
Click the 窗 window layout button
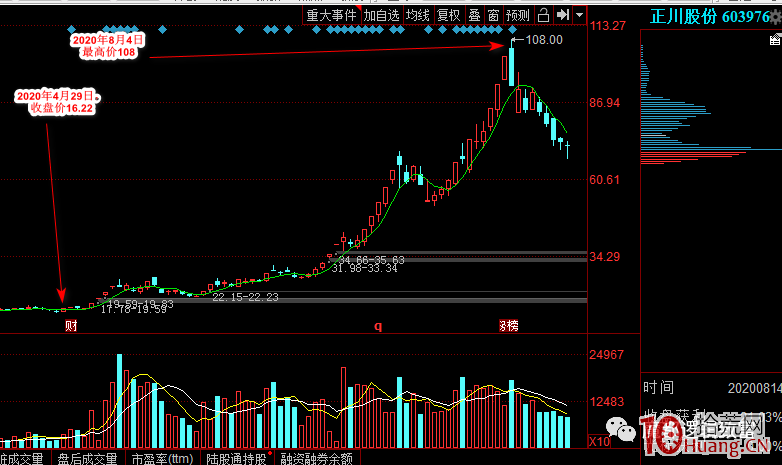pos(493,15)
